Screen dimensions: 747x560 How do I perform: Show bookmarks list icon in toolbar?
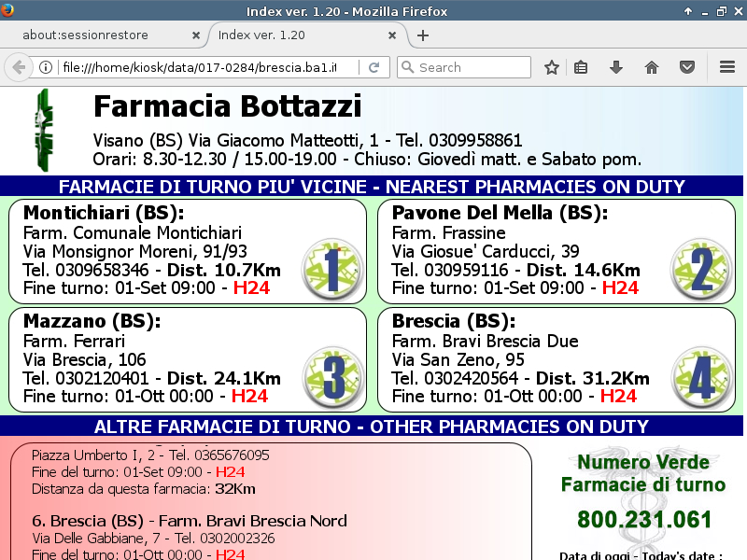click(581, 67)
